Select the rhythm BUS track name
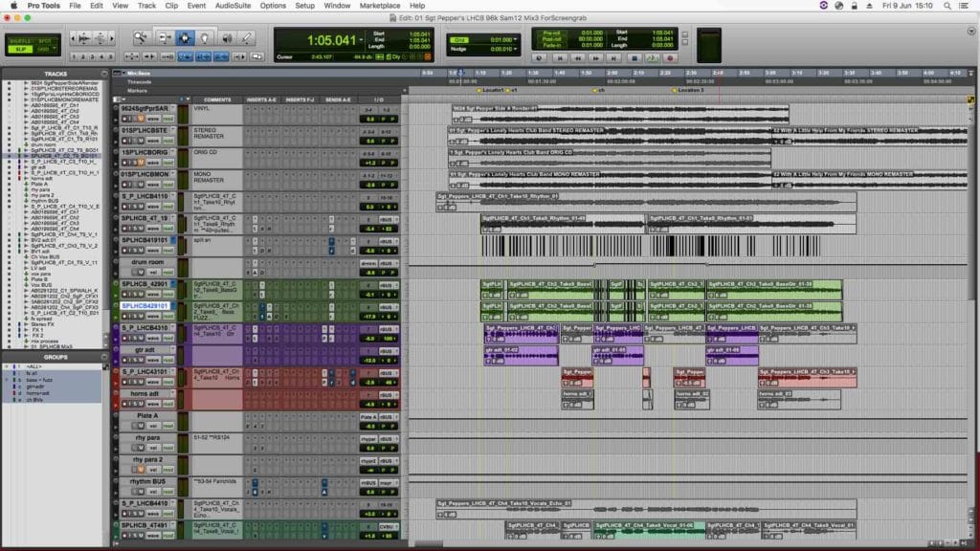Image resolution: width=980 pixels, height=551 pixels. tap(147, 482)
